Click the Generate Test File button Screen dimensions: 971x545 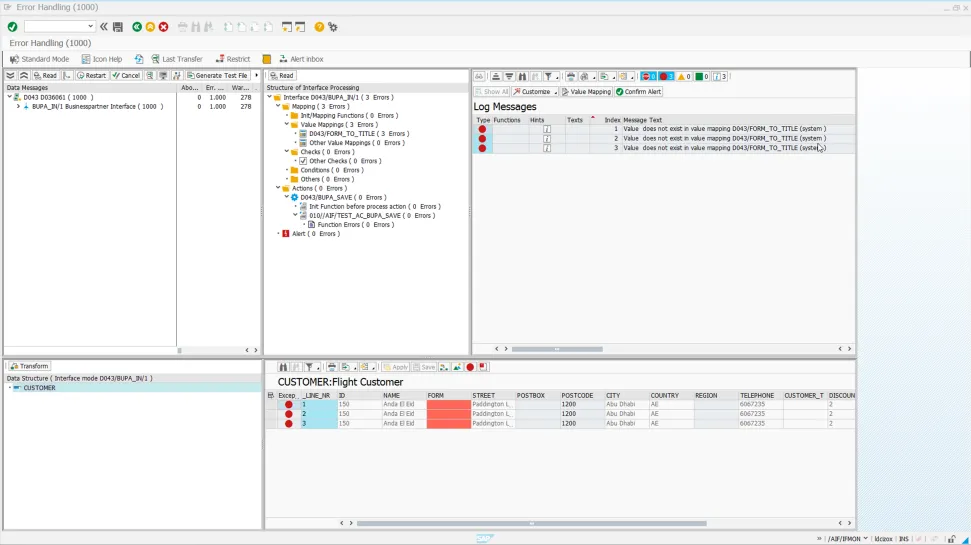[x=217, y=76]
